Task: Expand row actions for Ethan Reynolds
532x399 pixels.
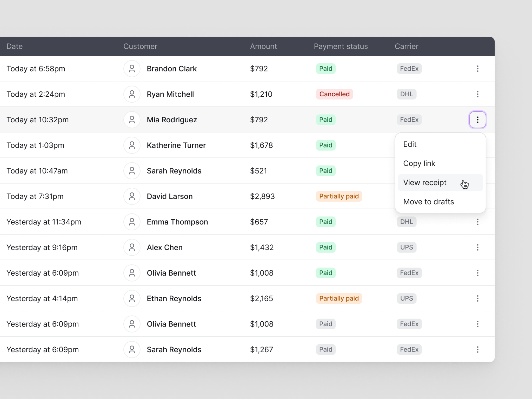Action: pos(477,298)
